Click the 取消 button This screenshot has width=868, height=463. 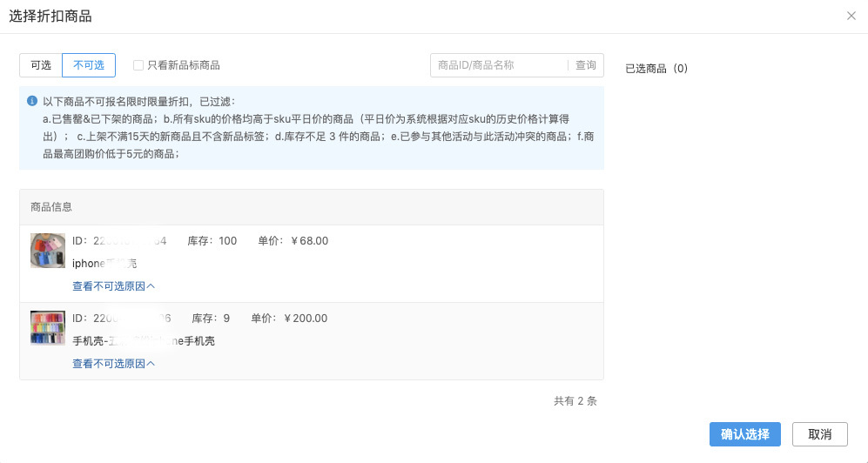pos(820,434)
